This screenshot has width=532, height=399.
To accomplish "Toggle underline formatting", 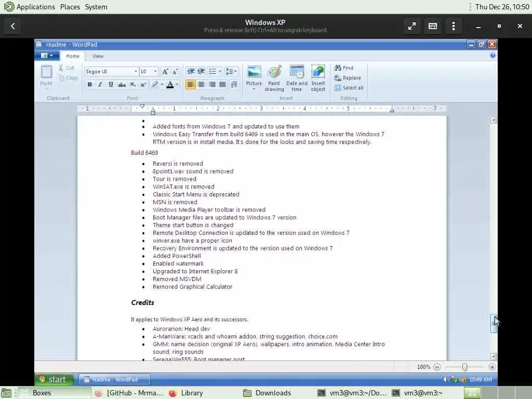I will click(x=111, y=85).
